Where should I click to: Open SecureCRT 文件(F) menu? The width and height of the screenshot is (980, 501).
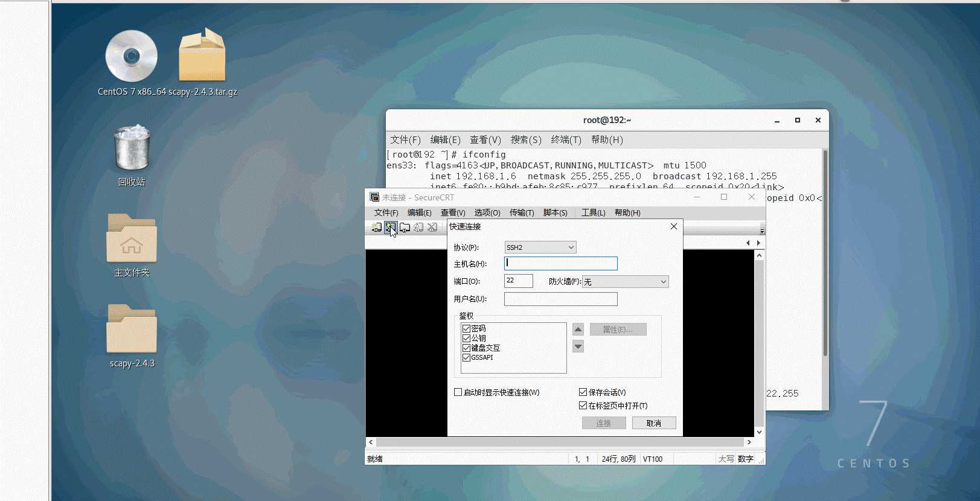pyautogui.click(x=386, y=212)
